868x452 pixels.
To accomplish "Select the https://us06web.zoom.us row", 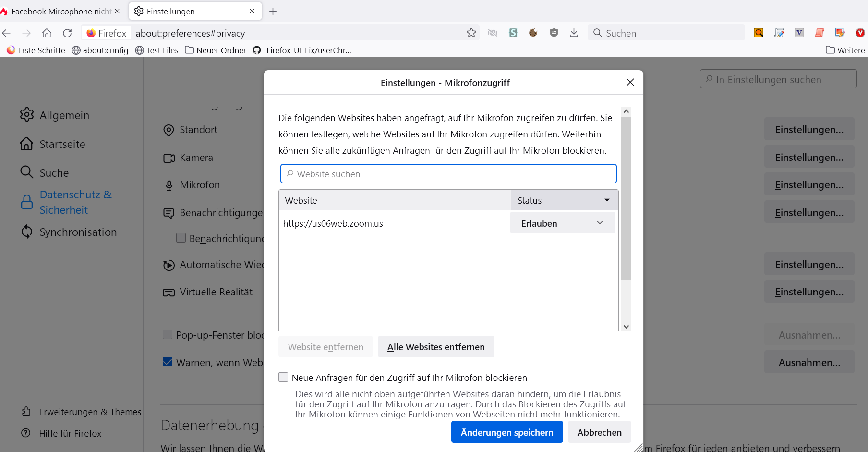I will 394,223.
